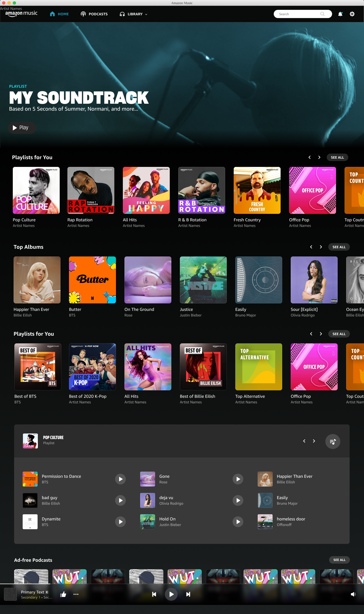
Task: Click the Happier Than Ever song title
Action: point(294,476)
